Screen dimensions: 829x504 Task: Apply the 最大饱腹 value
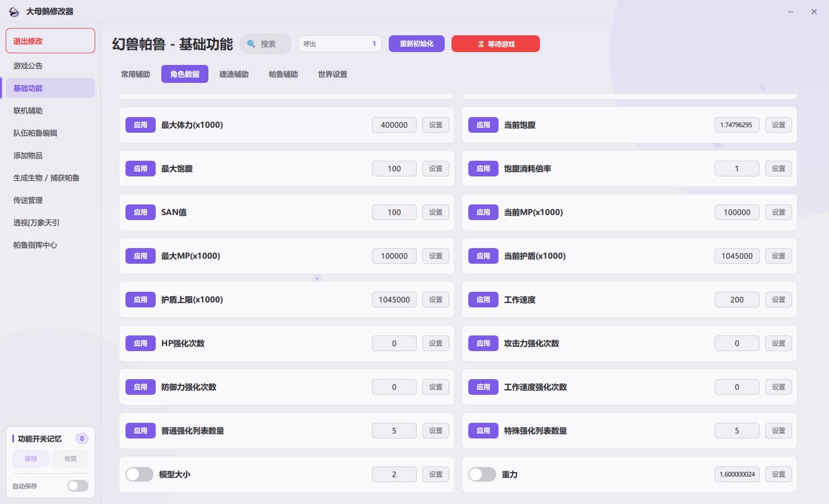point(141,169)
